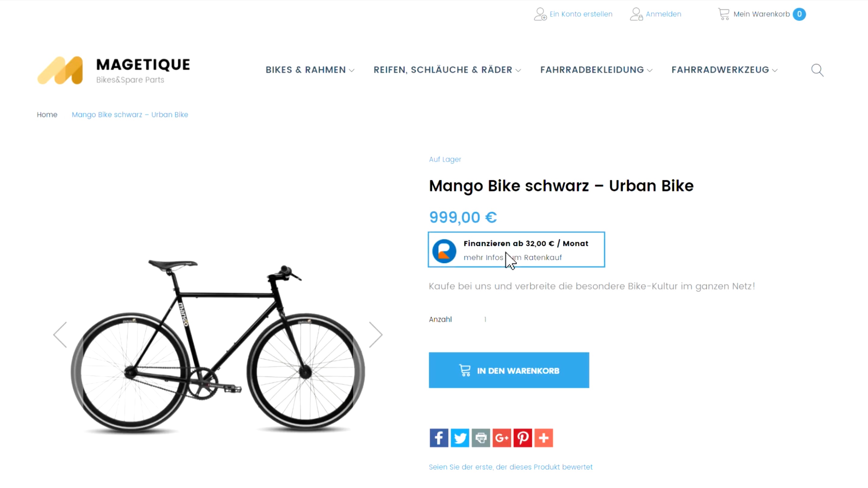This screenshot has height=488, width=868.
Task: Add bike with In den Warenkorb
Action: (x=509, y=370)
